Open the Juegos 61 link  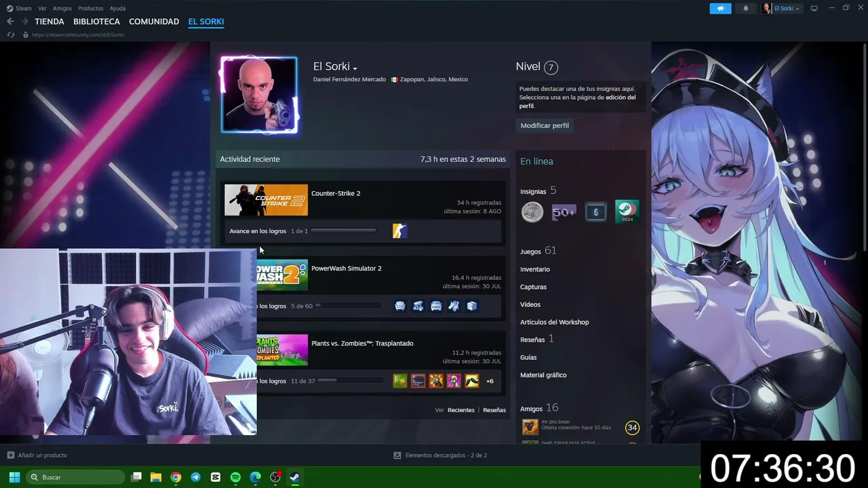pyautogui.click(x=538, y=251)
